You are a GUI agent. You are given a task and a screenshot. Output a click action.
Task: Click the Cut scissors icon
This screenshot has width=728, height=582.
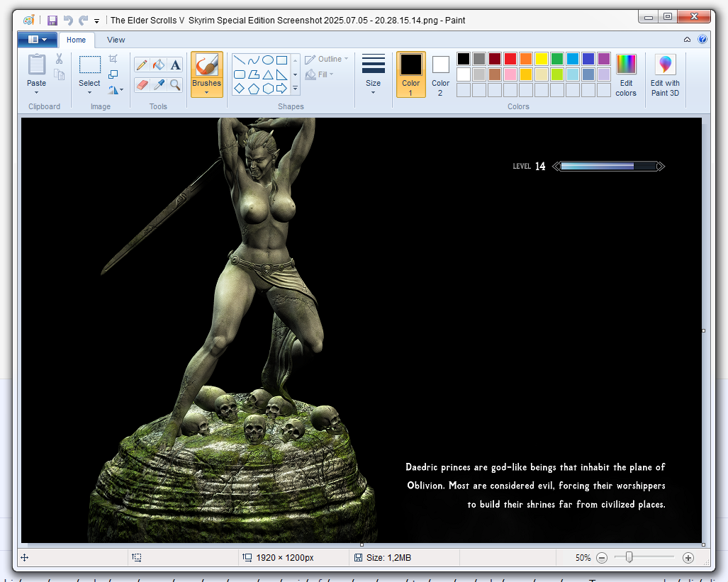59,59
